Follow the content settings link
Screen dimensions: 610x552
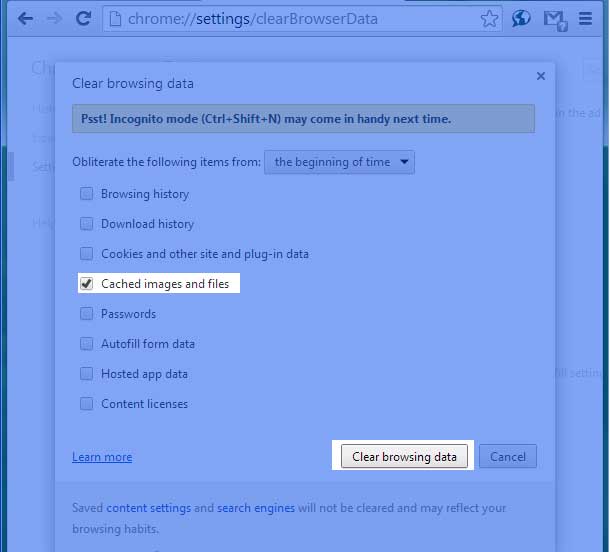click(149, 508)
